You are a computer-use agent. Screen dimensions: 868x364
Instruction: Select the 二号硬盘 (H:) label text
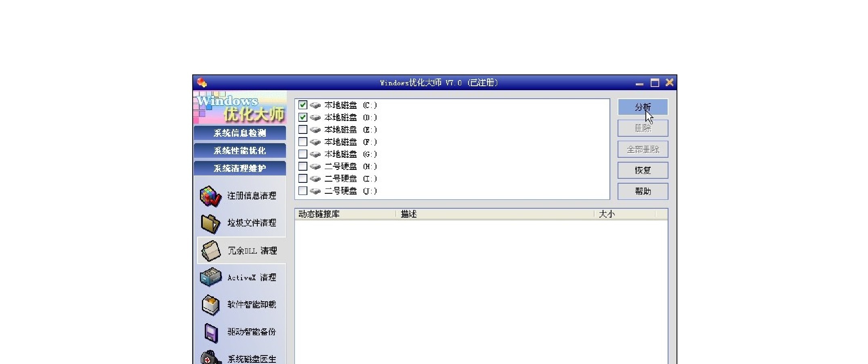(x=351, y=167)
